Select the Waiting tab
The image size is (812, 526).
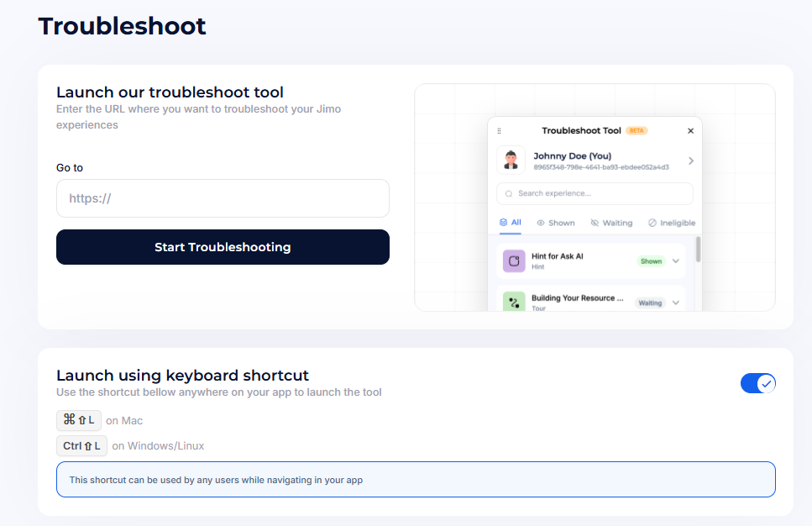[611, 223]
